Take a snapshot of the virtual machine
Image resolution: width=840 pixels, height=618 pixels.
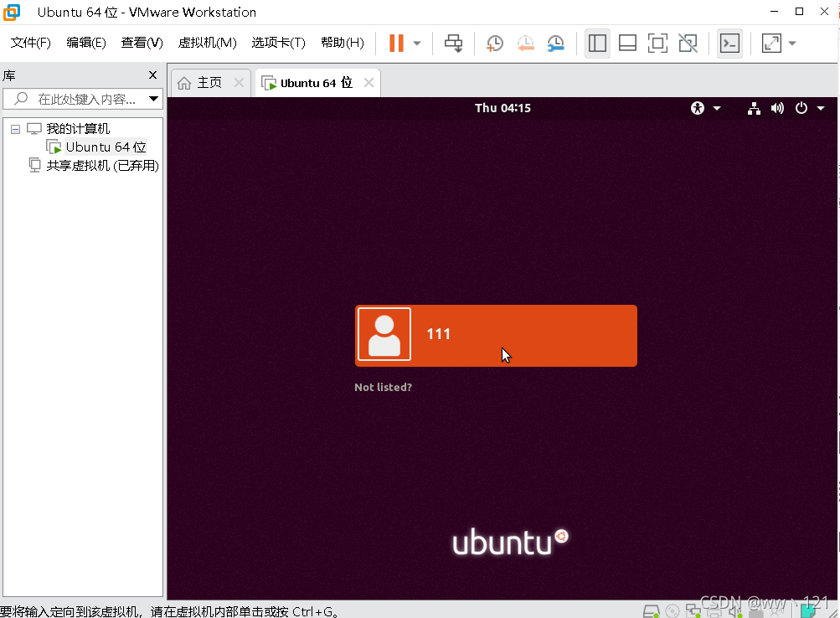(494, 44)
